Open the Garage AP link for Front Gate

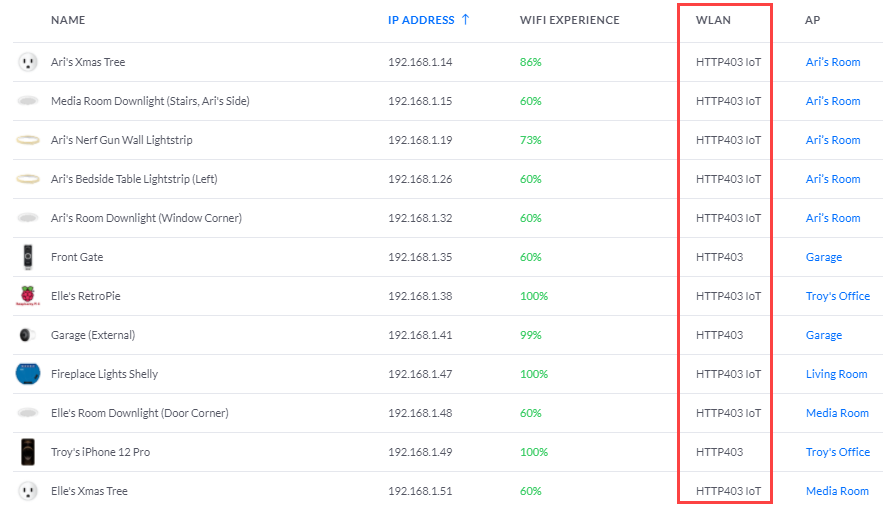click(x=823, y=257)
